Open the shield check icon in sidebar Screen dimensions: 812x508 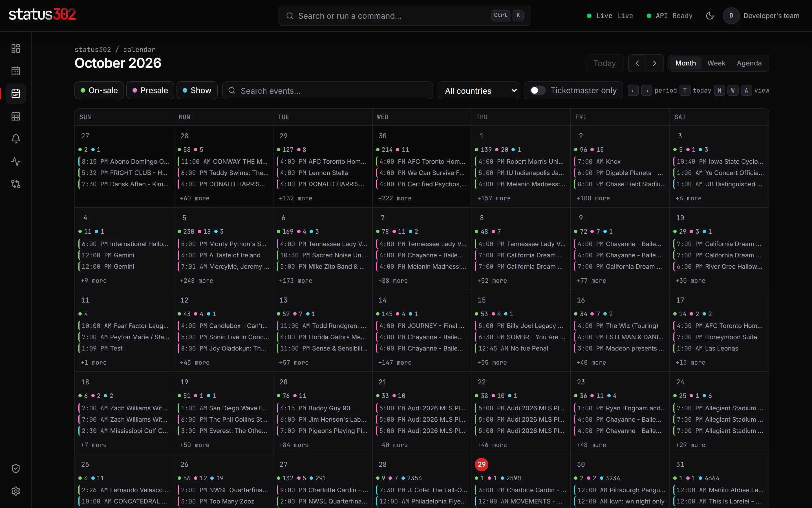point(16,468)
